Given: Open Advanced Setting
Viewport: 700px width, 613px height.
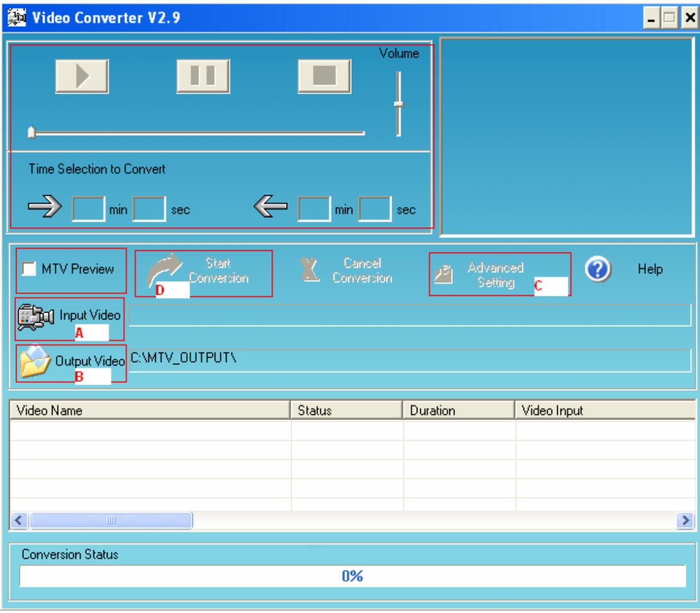Looking at the screenshot, I should [x=480, y=275].
